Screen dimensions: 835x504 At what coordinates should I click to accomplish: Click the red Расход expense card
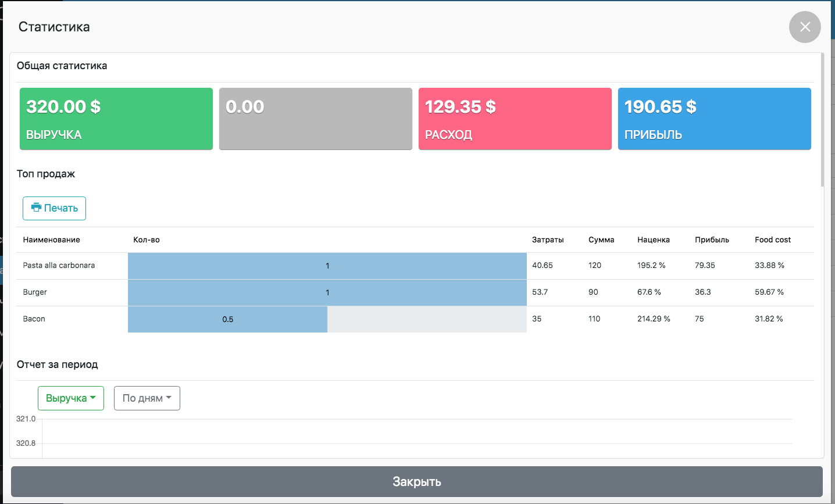point(515,119)
